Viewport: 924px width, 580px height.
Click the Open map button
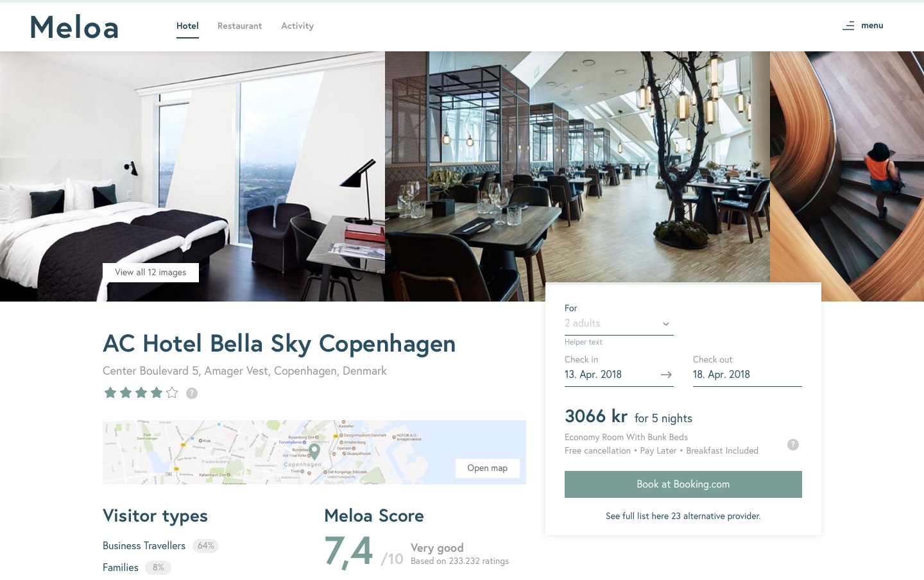tap(488, 468)
